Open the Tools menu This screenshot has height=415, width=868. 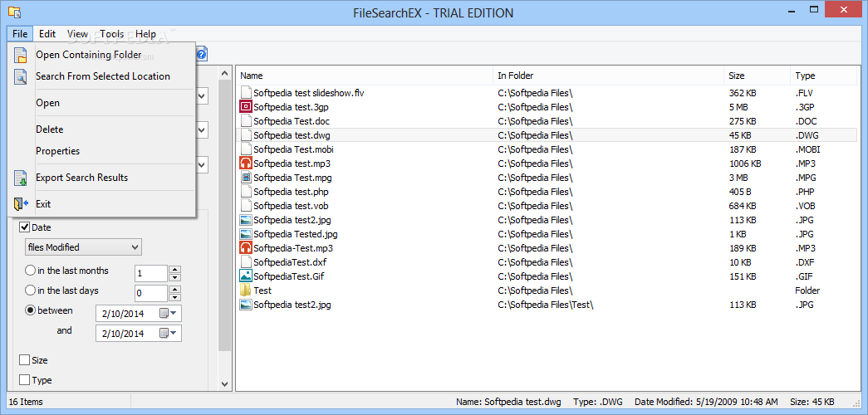coord(112,34)
